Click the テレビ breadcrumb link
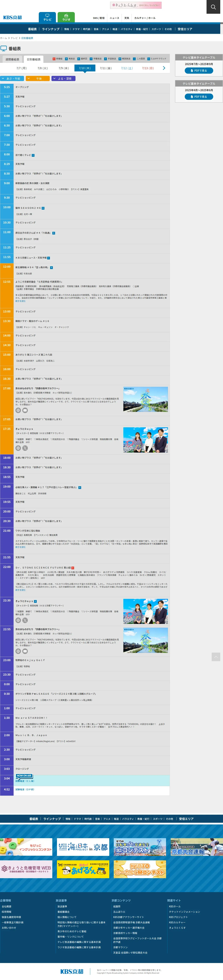 coord(14,38)
